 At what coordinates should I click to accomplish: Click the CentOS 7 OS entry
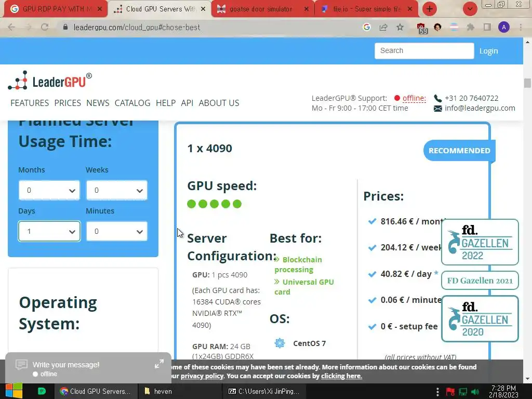tap(300, 343)
